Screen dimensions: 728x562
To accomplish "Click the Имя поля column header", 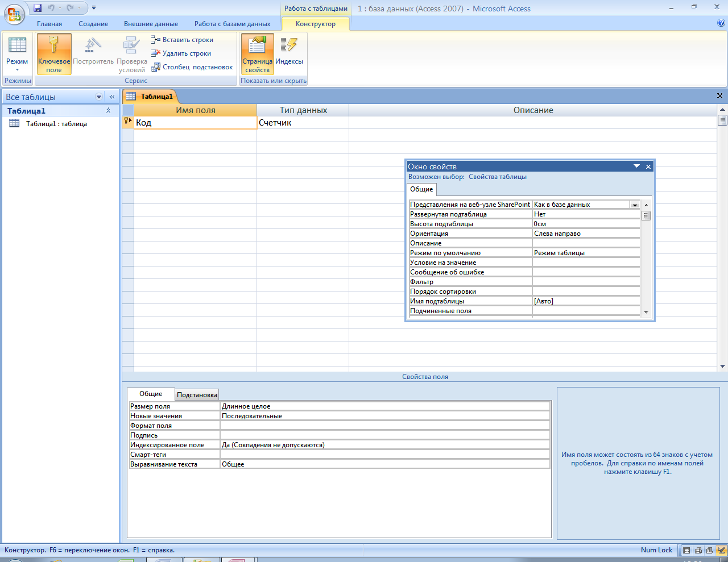I will tap(195, 110).
